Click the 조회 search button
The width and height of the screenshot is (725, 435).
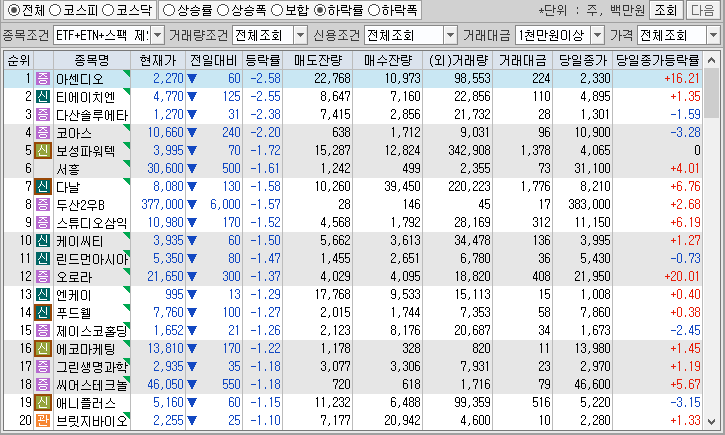tap(666, 10)
